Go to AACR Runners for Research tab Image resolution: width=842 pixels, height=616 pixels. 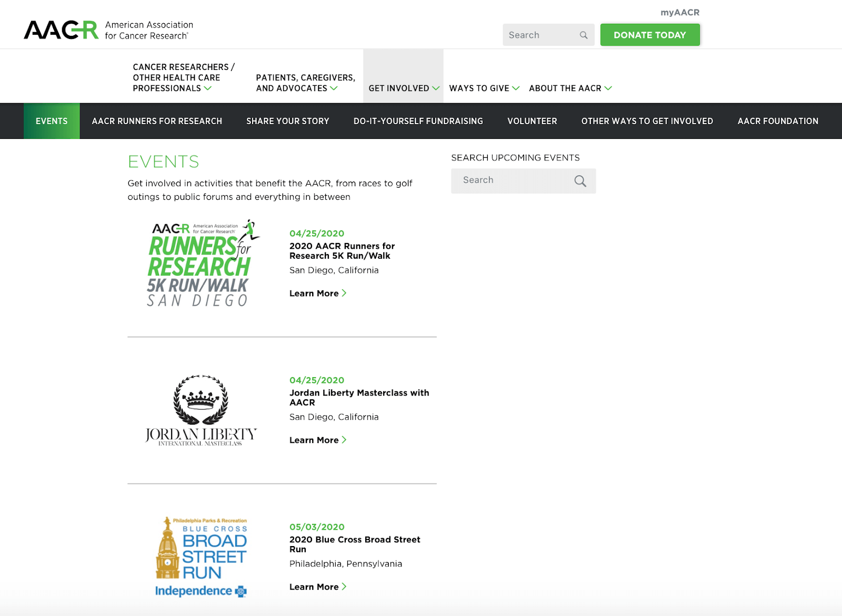[x=157, y=121]
